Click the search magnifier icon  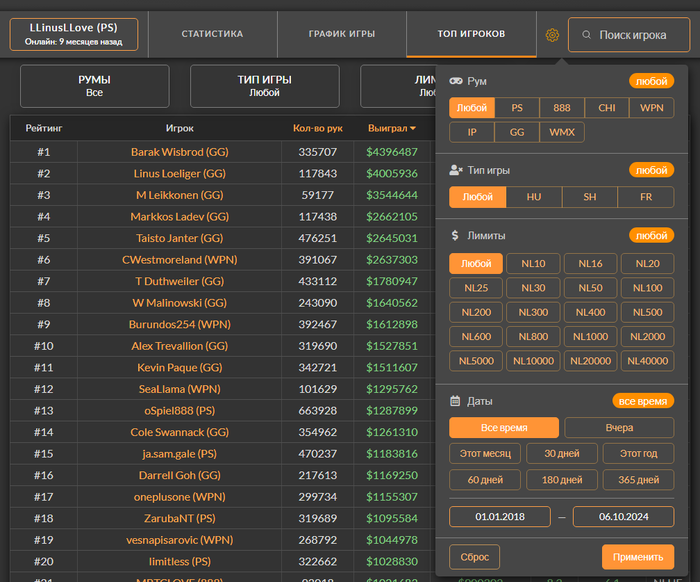(x=585, y=35)
